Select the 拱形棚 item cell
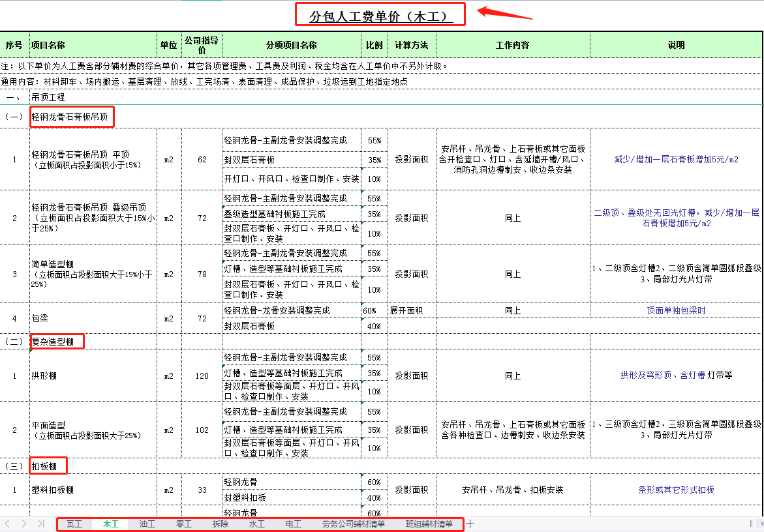This screenshot has height=532, width=764. pos(93,376)
